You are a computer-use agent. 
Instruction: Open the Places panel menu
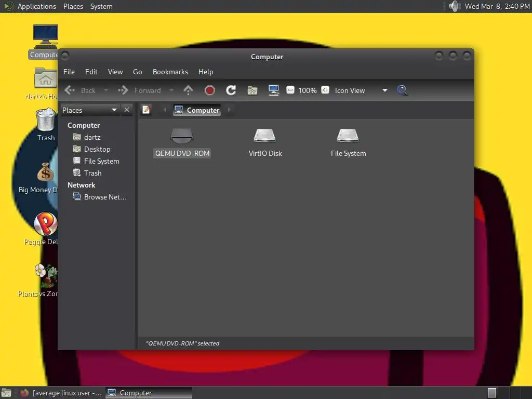73,6
